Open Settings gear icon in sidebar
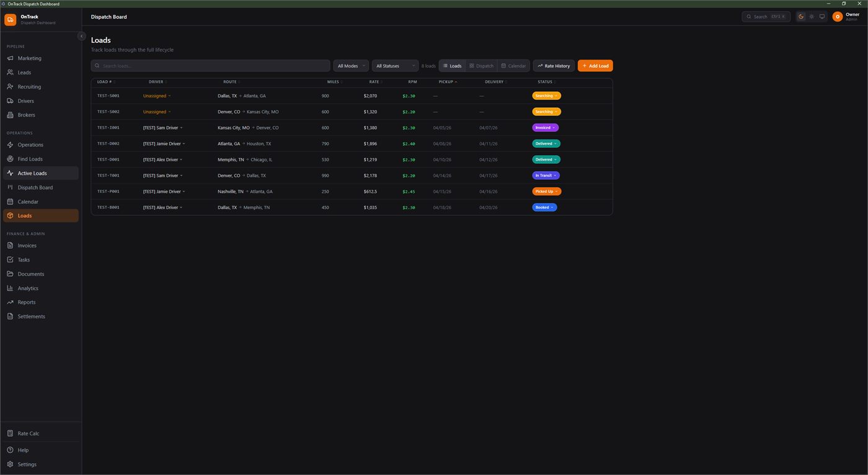 10,464
